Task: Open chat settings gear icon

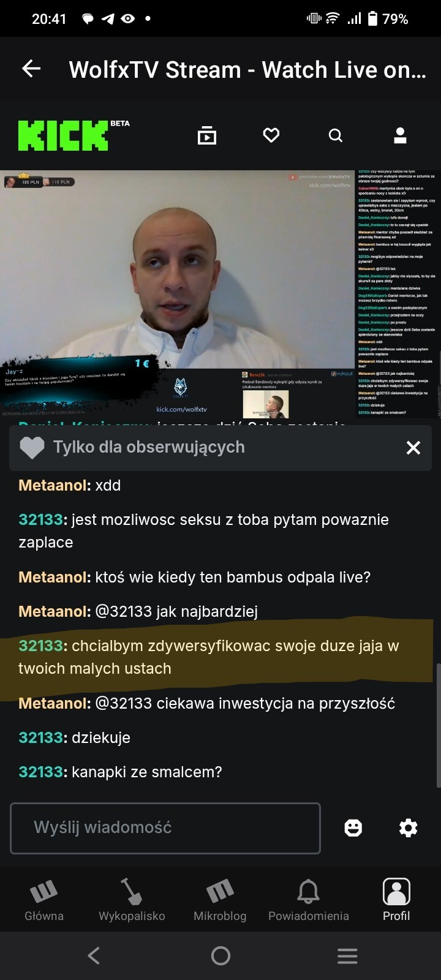Action: point(408,828)
